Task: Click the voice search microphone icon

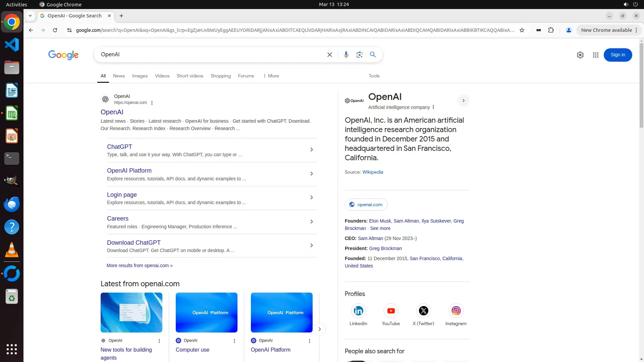Action: click(346, 55)
